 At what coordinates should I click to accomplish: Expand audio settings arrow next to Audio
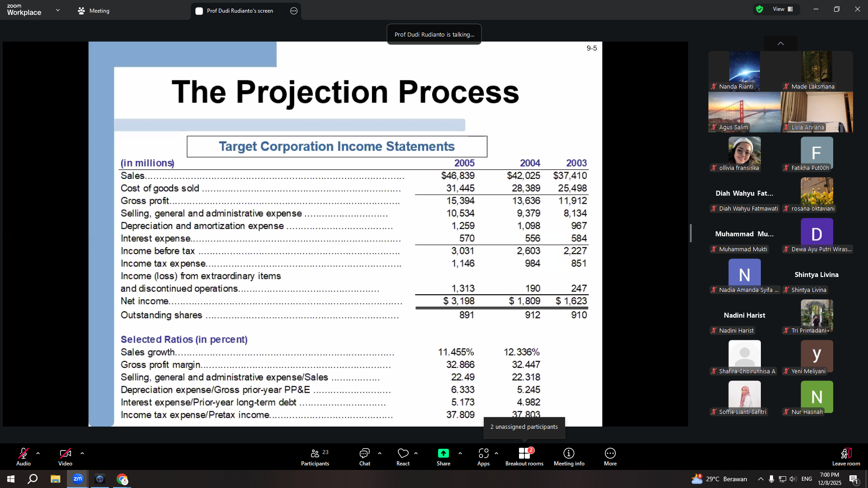pyautogui.click(x=38, y=453)
